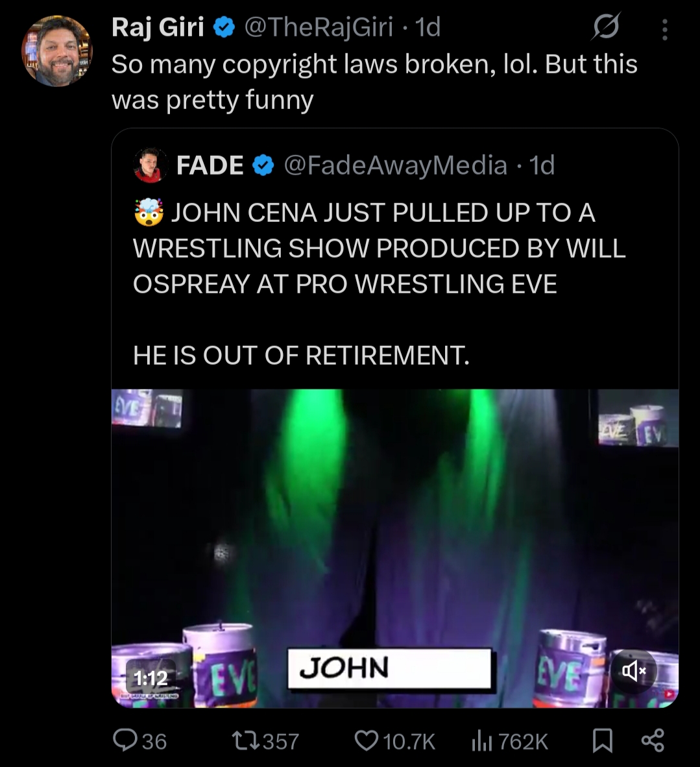This screenshot has height=767, width=700.
Task: Open the quoted tweet text about John Cena
Action: [x=379, y=284]
